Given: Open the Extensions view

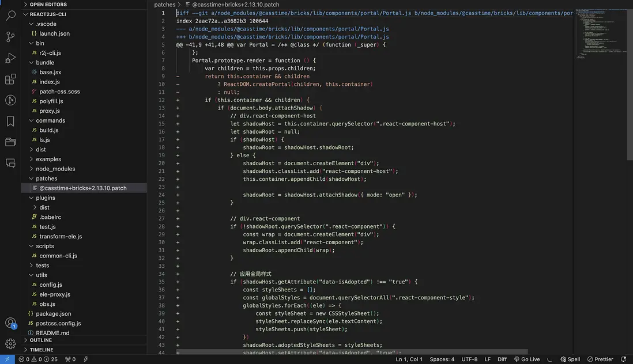Looking at the screenshot, I should (x=10, y=79).
